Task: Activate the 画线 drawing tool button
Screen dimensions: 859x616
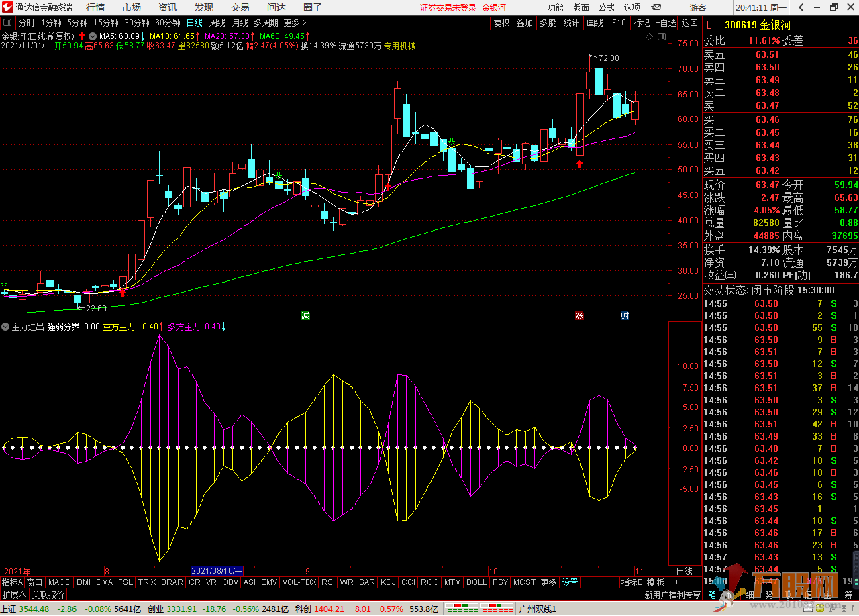Action: click(595, 23)
